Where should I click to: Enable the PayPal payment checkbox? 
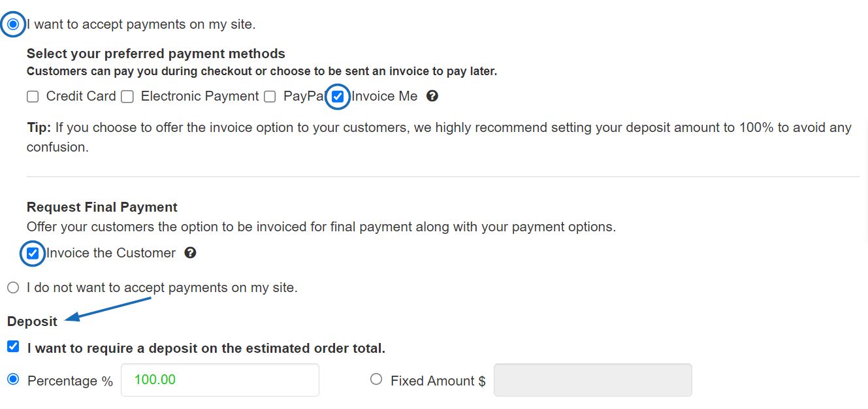tap(270, 97)
